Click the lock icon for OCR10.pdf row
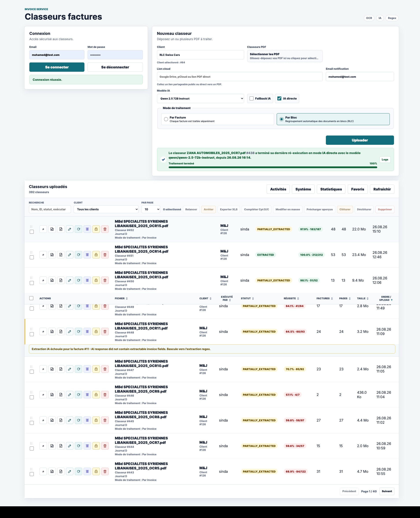The image size is (420, 518). (96, 369)
